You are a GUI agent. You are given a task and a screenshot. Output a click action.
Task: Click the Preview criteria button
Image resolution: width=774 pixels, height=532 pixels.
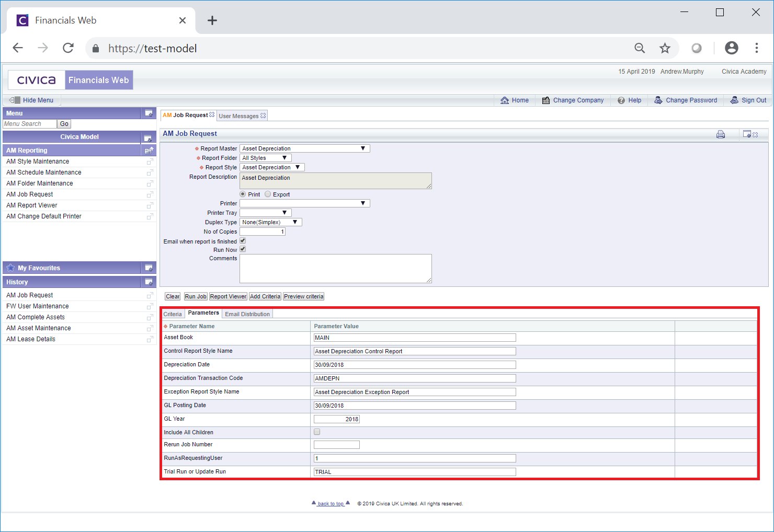[304, 296]
